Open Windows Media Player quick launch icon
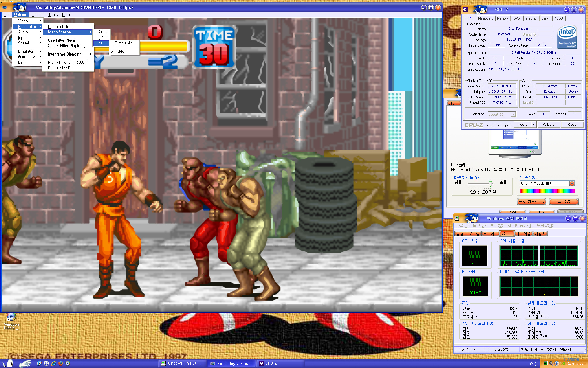This screenshot has height=368, width=588. pyautogui.click(x=68, y=363)
